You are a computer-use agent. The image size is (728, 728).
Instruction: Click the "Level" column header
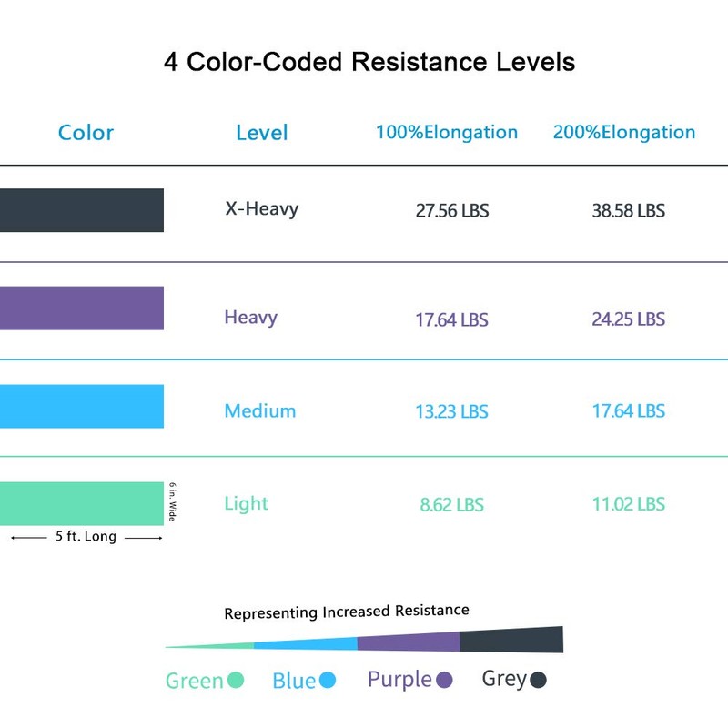(x=261, y=133)
